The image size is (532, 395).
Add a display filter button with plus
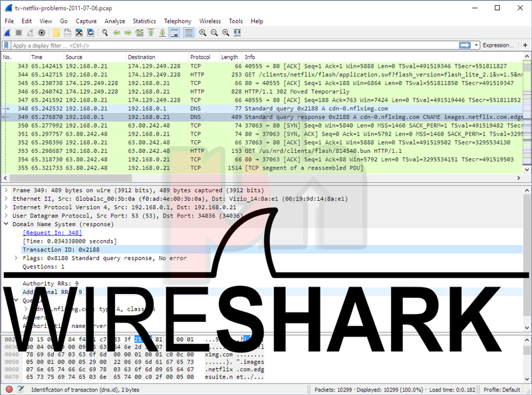pos(525,45)
